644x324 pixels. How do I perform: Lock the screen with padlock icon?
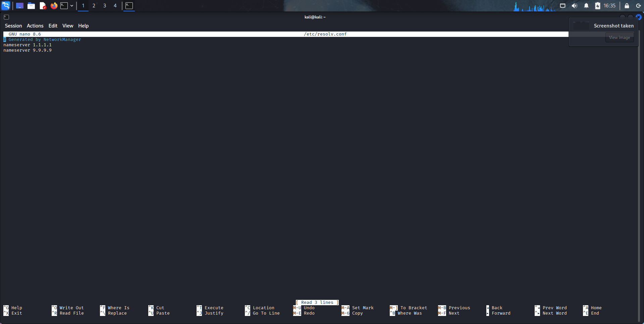[x=627, y=6]
